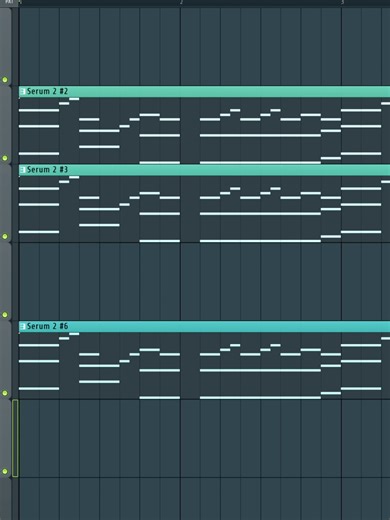
Task: Open the clip menu icon of Serum 2 #2
Action: point(23,91)
